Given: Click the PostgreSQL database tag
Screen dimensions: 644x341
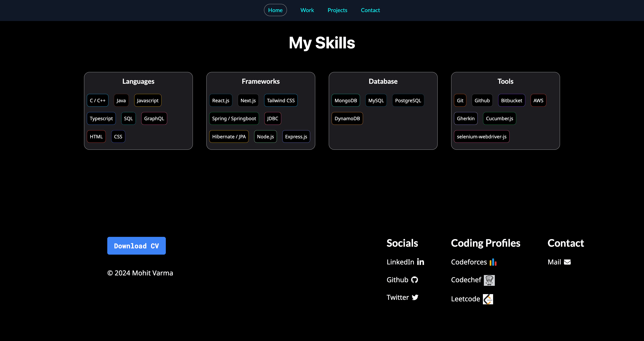Looking at the screenshot, I should [x=408, y=100].
